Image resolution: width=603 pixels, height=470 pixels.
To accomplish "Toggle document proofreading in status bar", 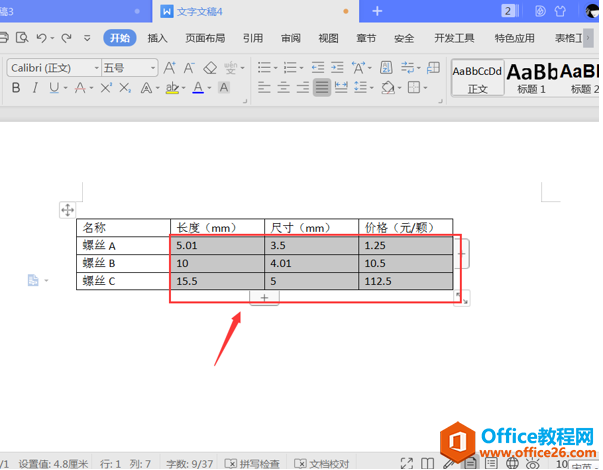I will pyautogui.click(x=321, y=464).
